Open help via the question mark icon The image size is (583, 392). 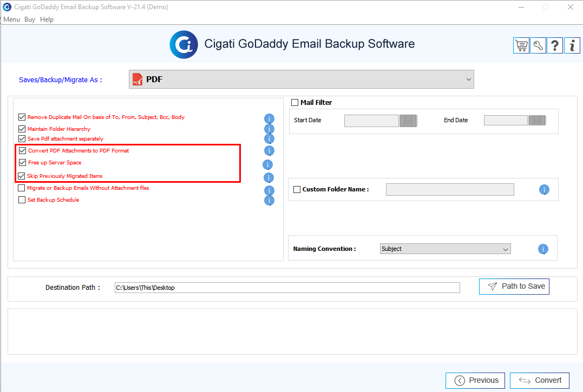[x=555, y=45]
